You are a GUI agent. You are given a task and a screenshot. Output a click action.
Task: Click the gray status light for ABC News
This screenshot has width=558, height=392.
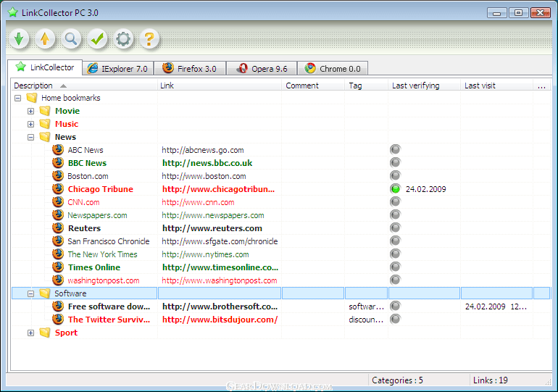point(395,149)
